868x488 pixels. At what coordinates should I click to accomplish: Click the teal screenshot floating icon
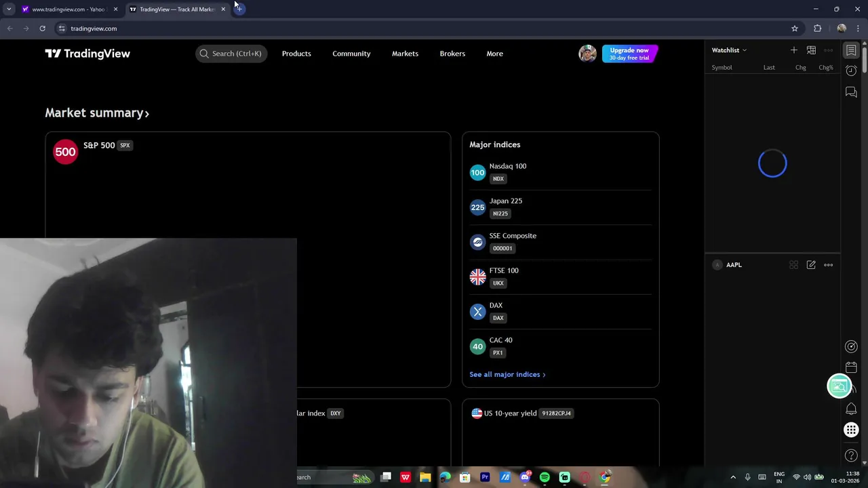(839, 386)
